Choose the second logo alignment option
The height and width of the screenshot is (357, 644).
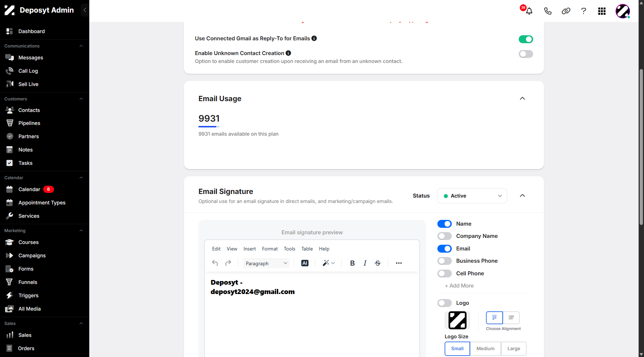[511, 318]
